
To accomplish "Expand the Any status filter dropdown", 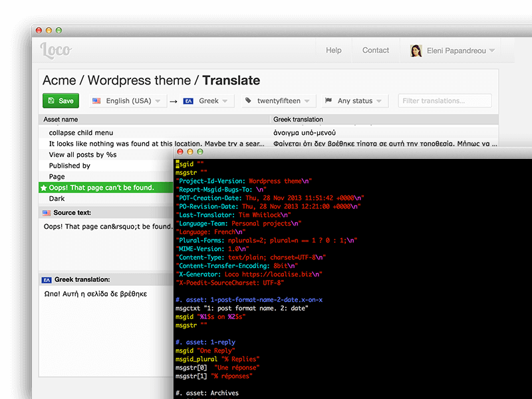I will (x=355, y=101).
